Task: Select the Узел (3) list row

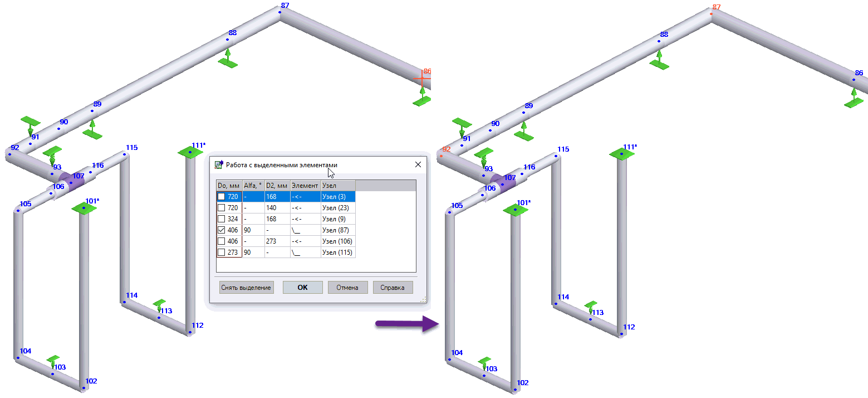Action: coord(337,196)
